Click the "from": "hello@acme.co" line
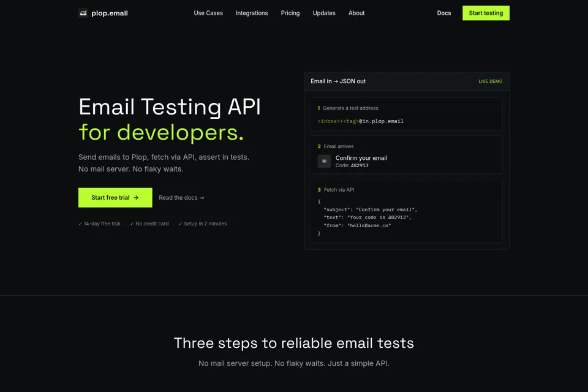The height and width of the screenshot is (392, 588). (357, 225)
